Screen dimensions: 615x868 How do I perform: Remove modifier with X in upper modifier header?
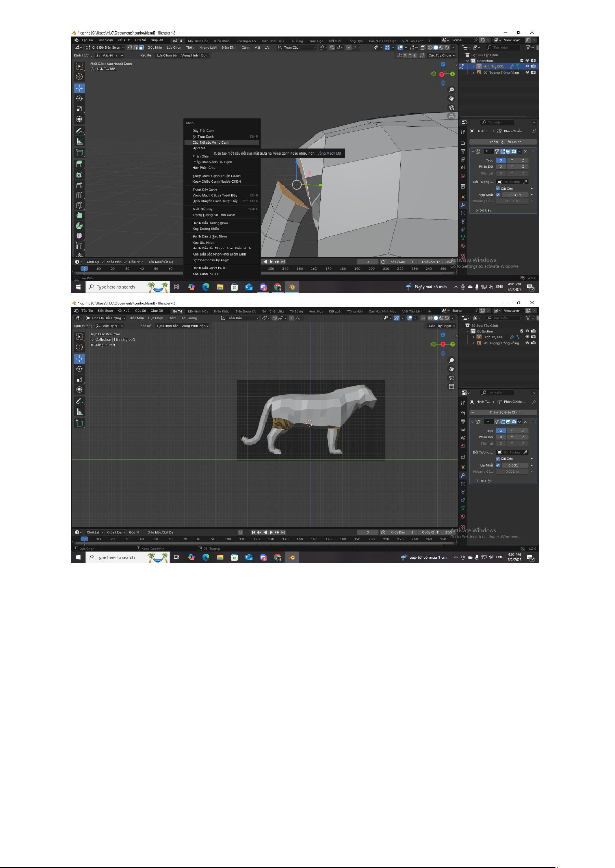[x=525, y=151]
